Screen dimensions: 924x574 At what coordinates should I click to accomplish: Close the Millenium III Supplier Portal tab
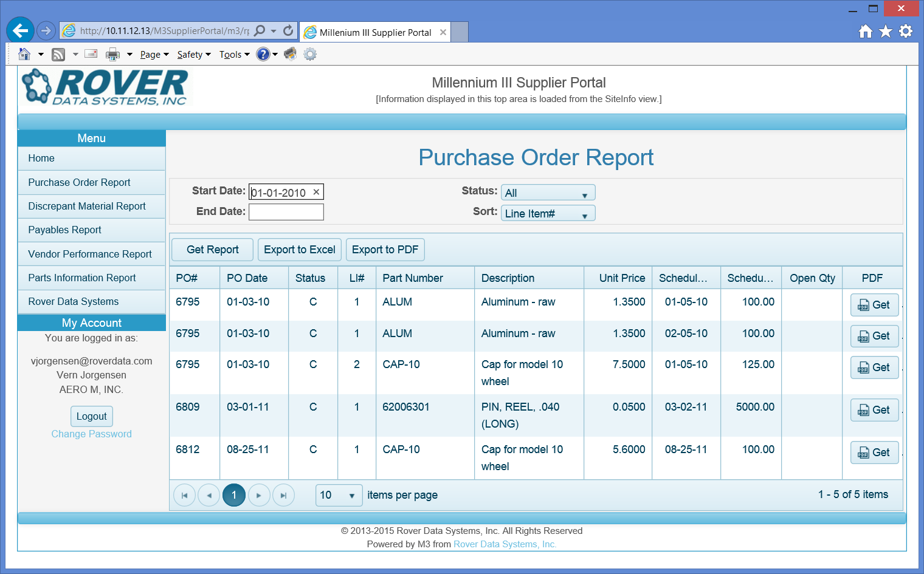click(443, 32)
